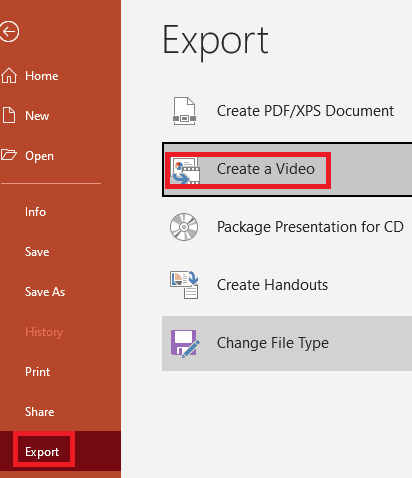This screenshot has width=412, height=478.
Task: Click the CD disc icon
Action: 184,227
